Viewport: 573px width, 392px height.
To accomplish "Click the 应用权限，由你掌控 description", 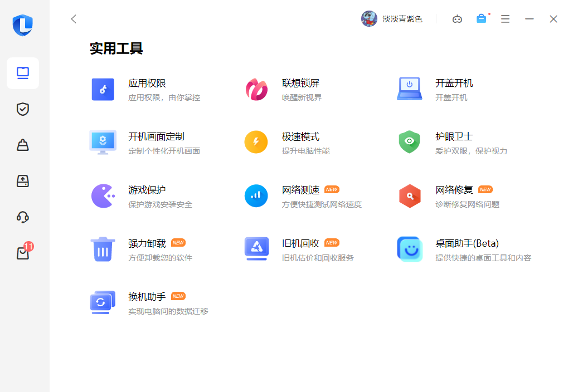I will pos(164,97).
